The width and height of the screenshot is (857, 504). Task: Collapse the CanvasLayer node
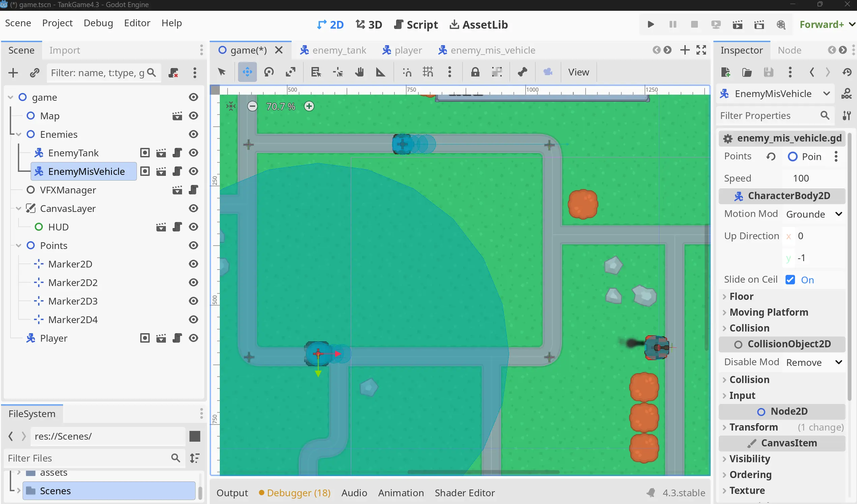click(19, 209)
